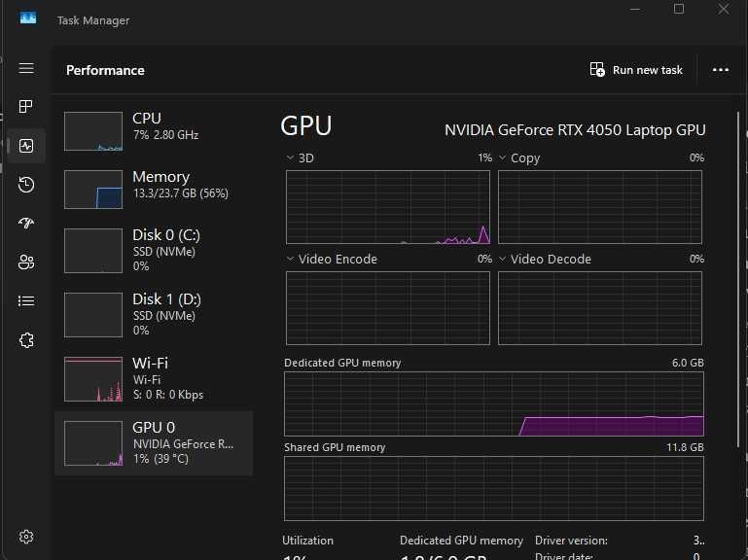Screen dimensions: 748x560
Task: Select the Performance page icon in sidebar
Action: click(26, 146)
